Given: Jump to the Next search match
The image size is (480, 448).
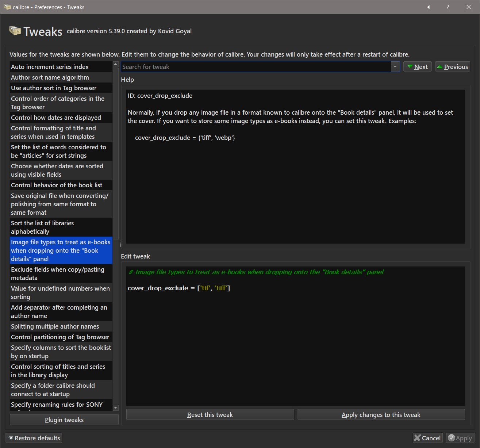Looking at the screenshot, I should tap(417, 67).
